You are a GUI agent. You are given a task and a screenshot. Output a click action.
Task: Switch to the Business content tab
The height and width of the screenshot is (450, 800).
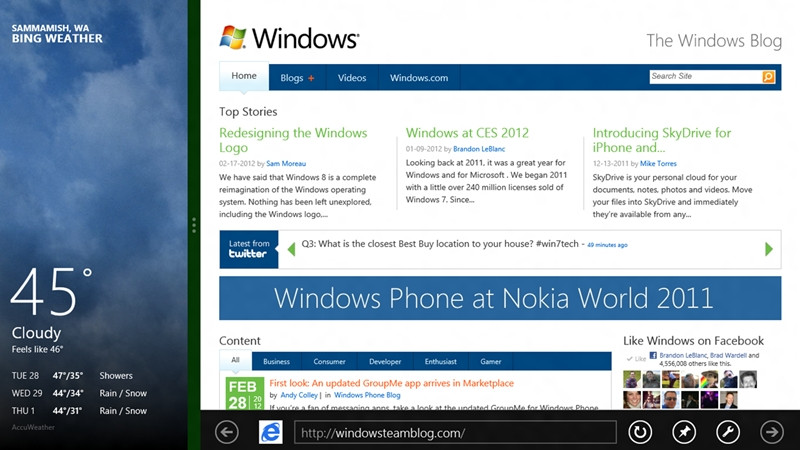click(x=276, y=362)
